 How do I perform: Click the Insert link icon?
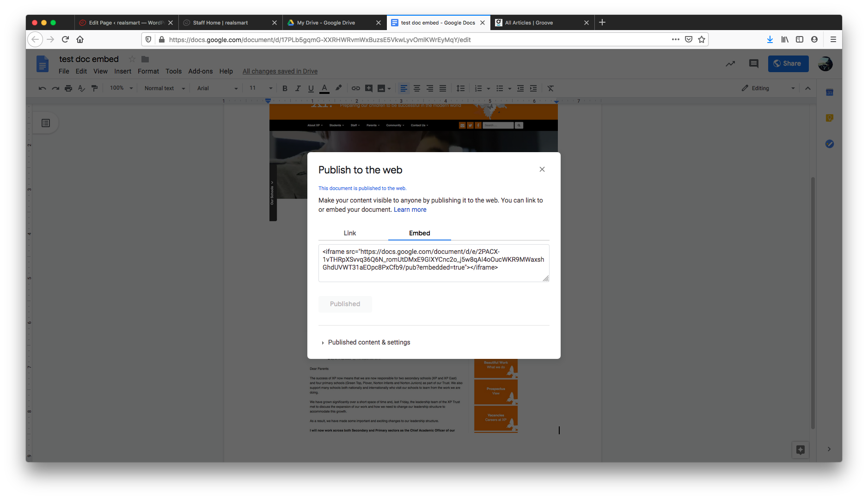click(355, 88)
